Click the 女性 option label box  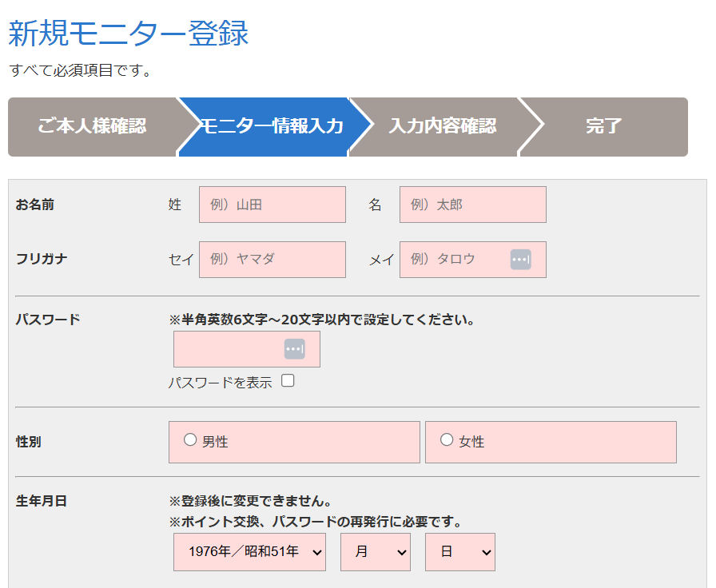click(551, 442)
